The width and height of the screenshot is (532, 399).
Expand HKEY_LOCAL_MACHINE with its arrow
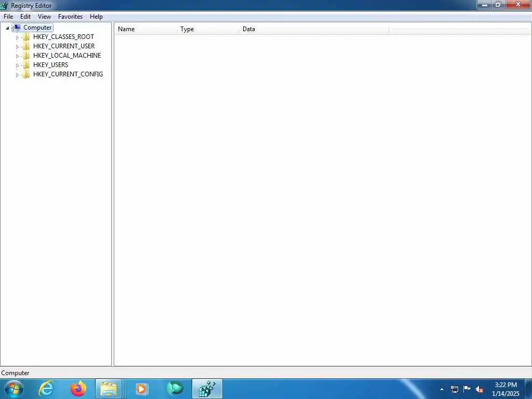[x=17, y=56]
